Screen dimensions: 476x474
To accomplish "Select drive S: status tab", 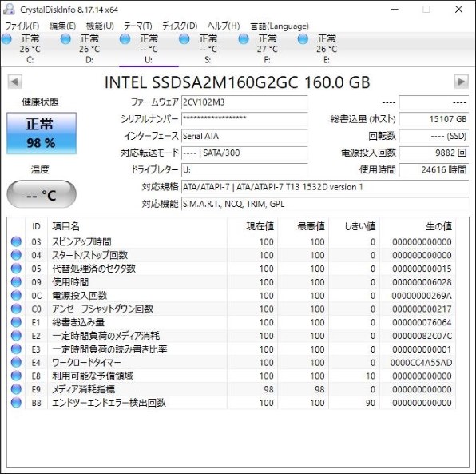I will tap(208, 49).
